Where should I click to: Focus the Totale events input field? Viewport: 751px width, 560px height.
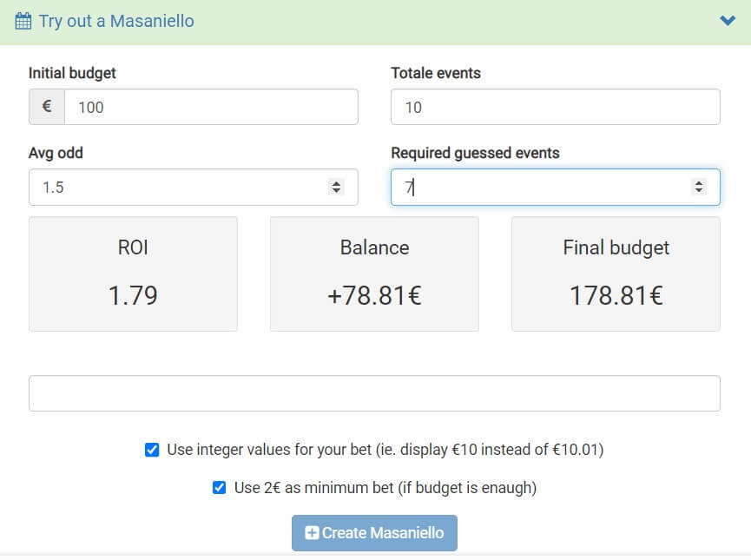point(555,107)
